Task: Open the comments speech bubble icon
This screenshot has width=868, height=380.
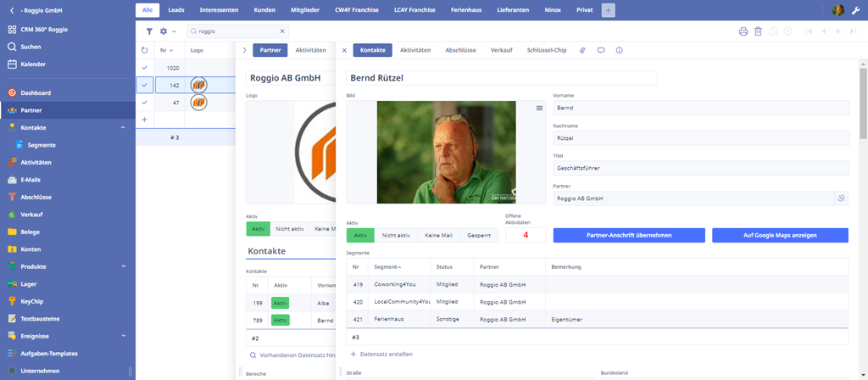Action: (601, 51)
